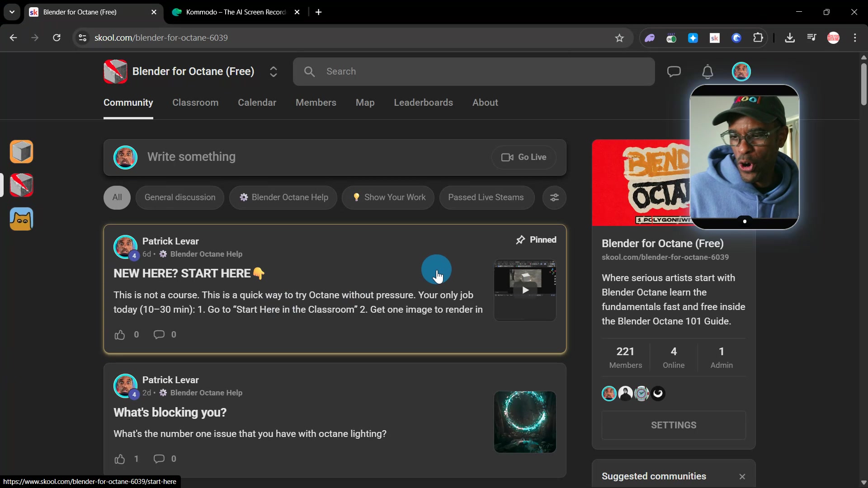Switch to the Classroom tab
The image size is (868, 488).
tap(195, 103)
